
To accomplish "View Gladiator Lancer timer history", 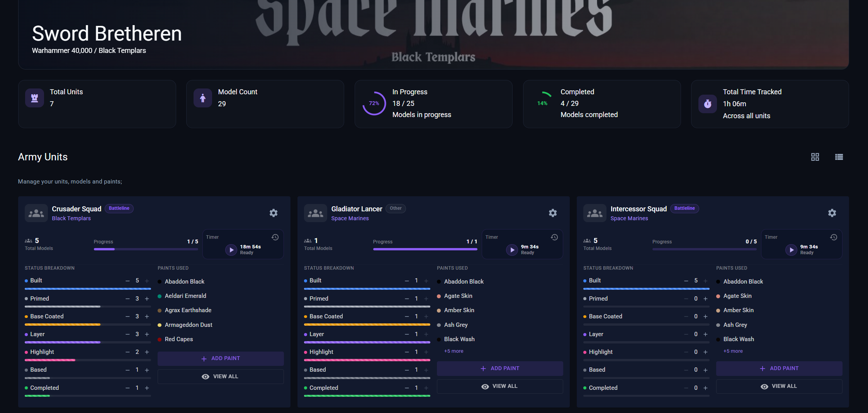I will (554, 237).
